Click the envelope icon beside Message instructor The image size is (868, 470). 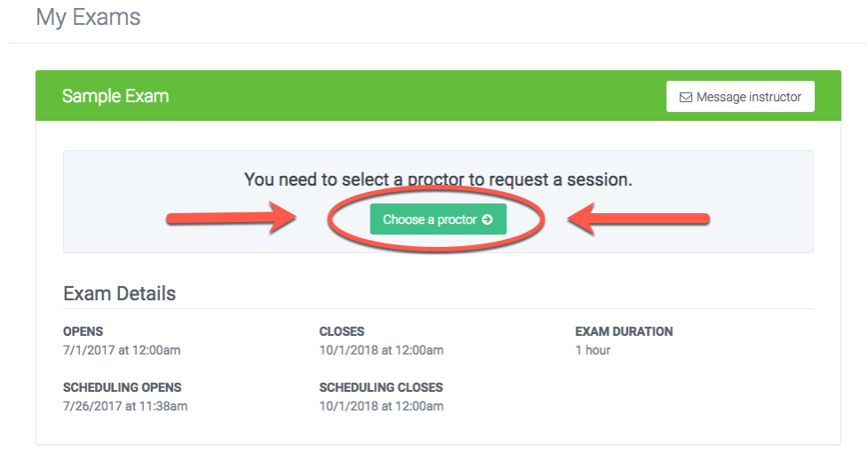tap(685, 97)
